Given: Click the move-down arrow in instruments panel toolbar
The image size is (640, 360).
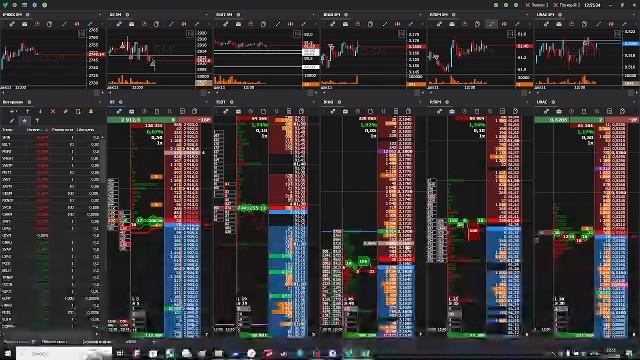Looking at the screenshot, I should point(40,111).
